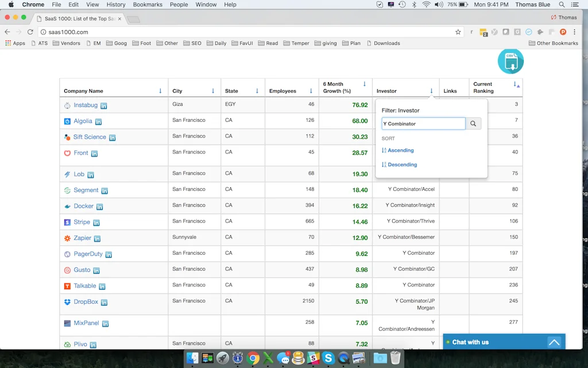Click the Bluetooth icon in the menu bar
Screen dimensions: 588x368
tap(413, 4)
